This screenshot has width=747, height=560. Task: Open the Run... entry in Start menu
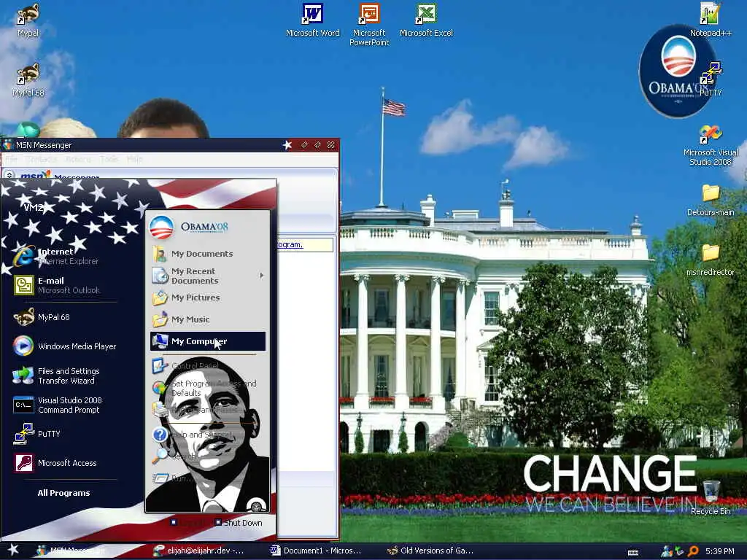point(208,478)
